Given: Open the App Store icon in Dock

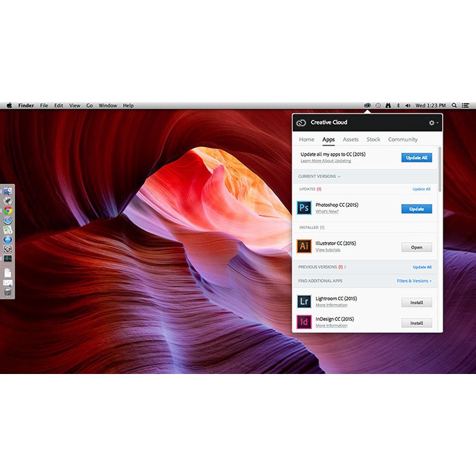Looking at the screenshot, I should coord(7,239).
